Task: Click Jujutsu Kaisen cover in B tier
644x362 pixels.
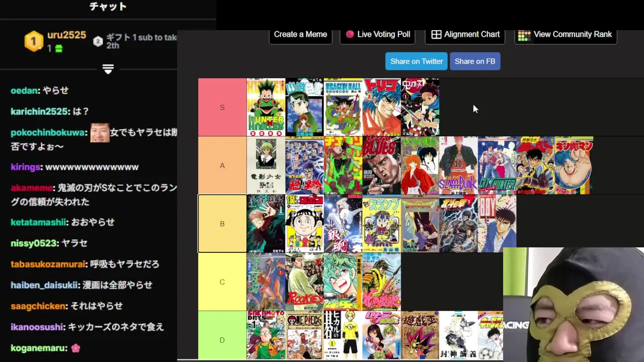Action: pyautogui.click(x=266, y=224)
